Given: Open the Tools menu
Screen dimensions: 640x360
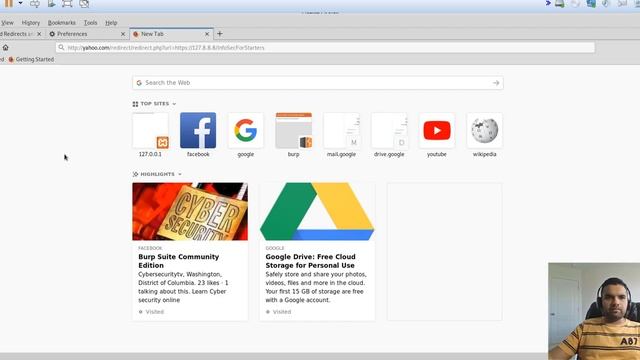Looking at the screenshot, I should click(x=91, y=23).
